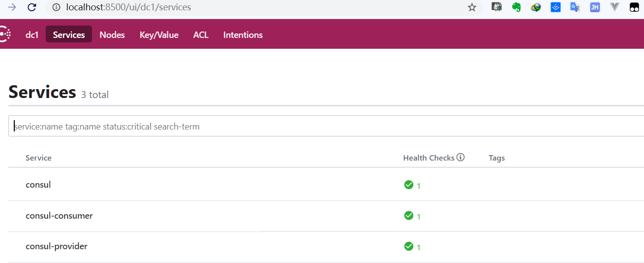
Task: Click the Evernote elephant extension icon
Action: tap(516, 7)
